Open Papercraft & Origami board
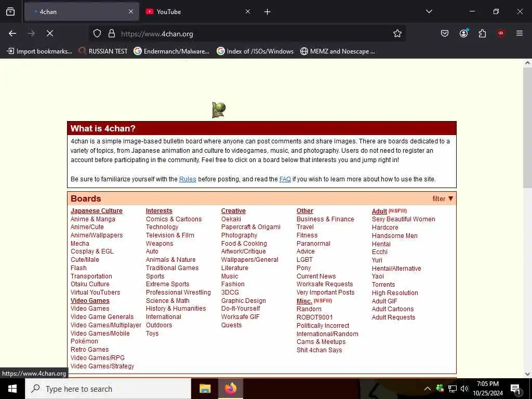Image resolution: width=532 pixels, height=399 pixels. 251,227
